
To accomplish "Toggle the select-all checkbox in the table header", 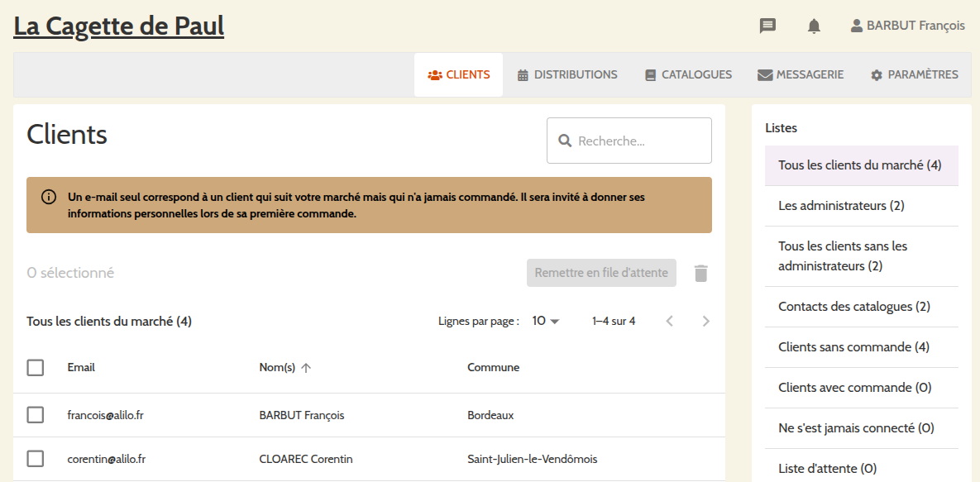I will point(35,367).
